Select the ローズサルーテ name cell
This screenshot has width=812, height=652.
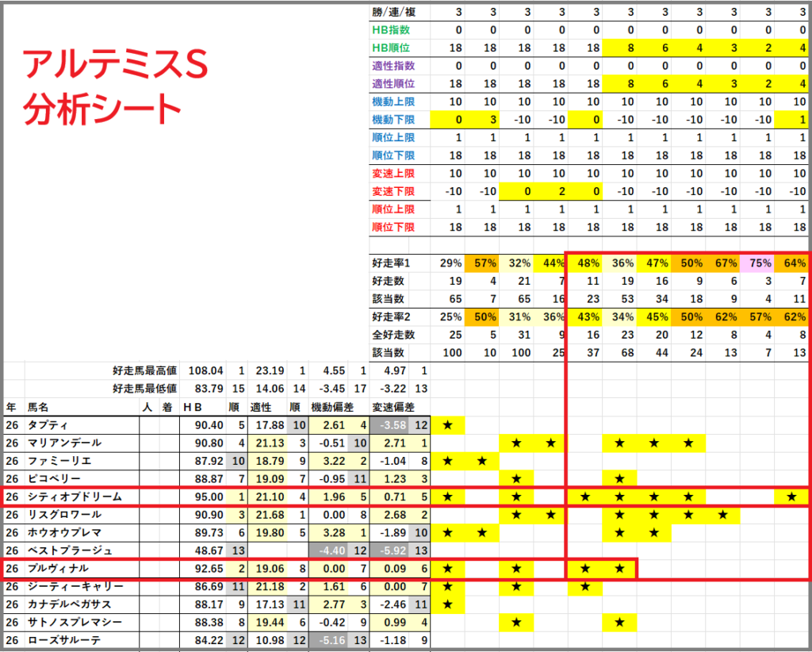pyautogui.click(x=82, y=640)
